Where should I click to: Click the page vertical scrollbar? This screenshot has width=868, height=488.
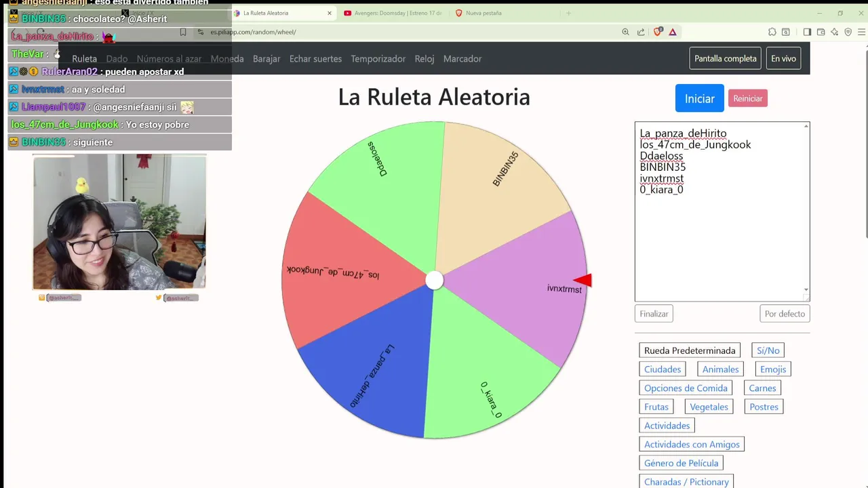[x=865, y=142]
